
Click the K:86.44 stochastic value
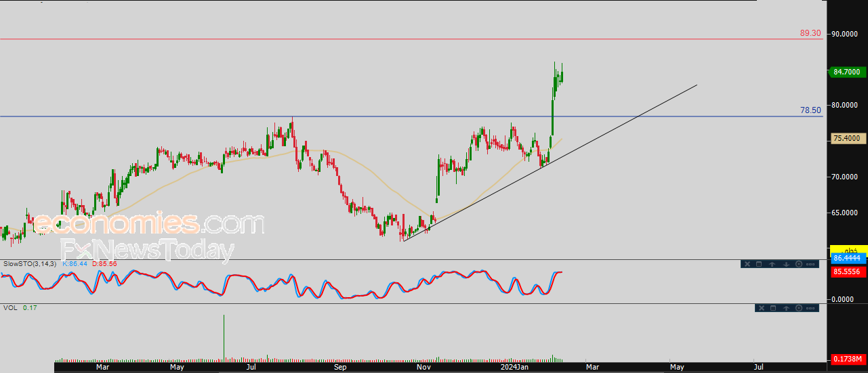tap(77, 263)
